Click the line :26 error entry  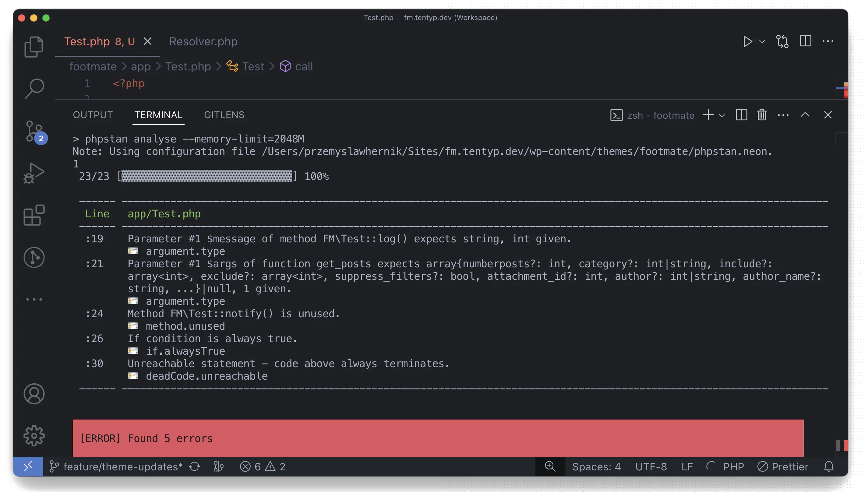coord(212,339)
